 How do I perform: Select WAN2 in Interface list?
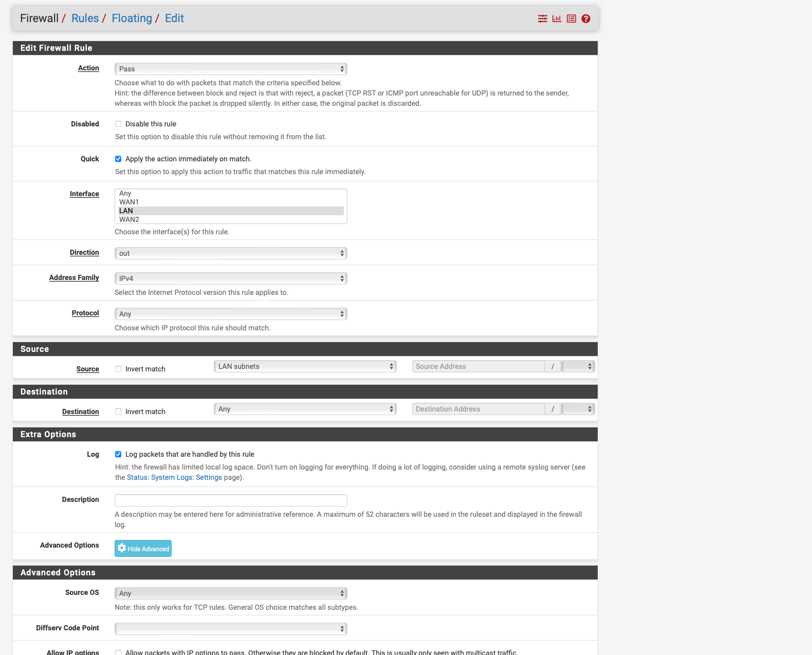click(x=231, y=219)
